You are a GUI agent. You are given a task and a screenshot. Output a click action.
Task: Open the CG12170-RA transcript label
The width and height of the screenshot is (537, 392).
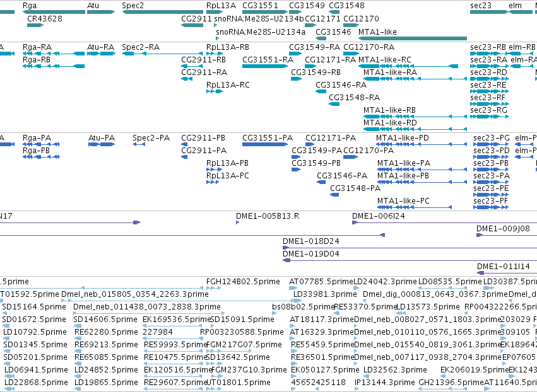pos(369,47)
